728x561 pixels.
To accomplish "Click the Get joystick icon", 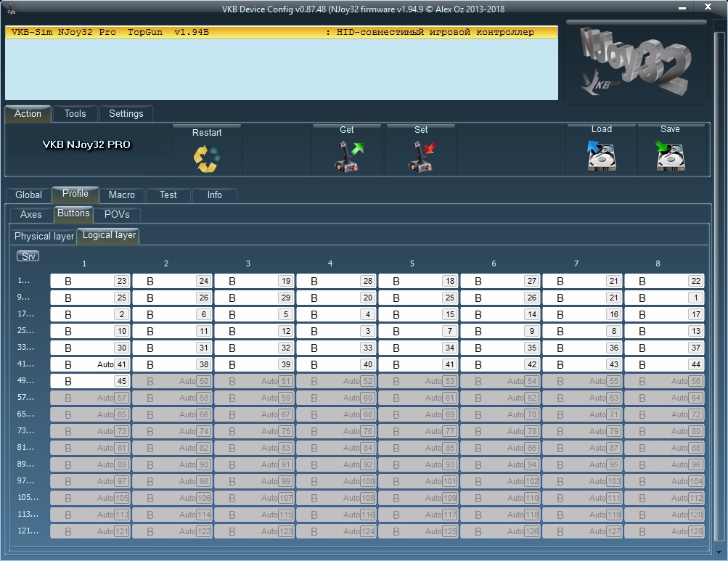I will (x=348, y=157).
